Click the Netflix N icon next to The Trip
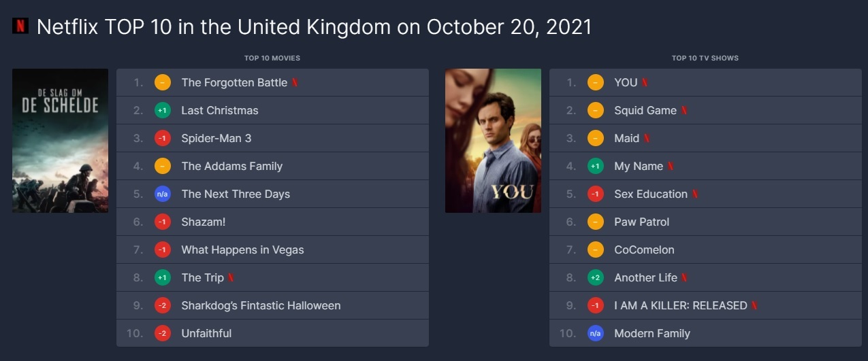Screen dimensions: 868x361 tap(231, 277)
